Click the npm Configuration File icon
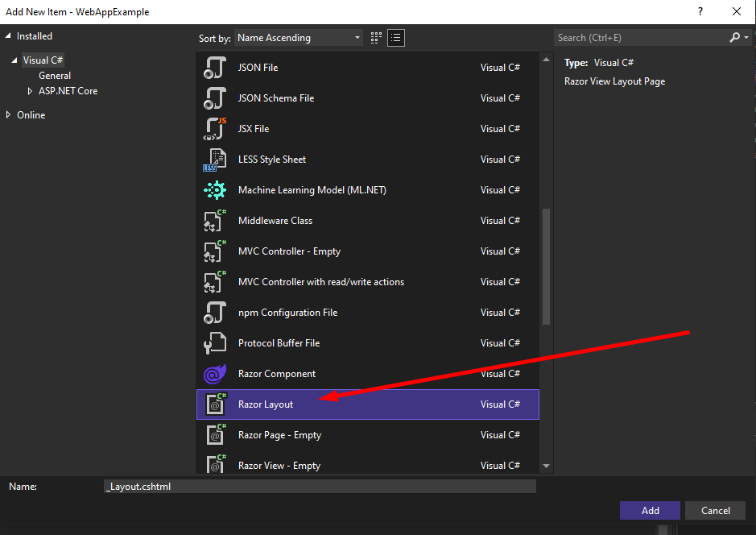Viewport: 756px width, 535px height. click(214, 313)
